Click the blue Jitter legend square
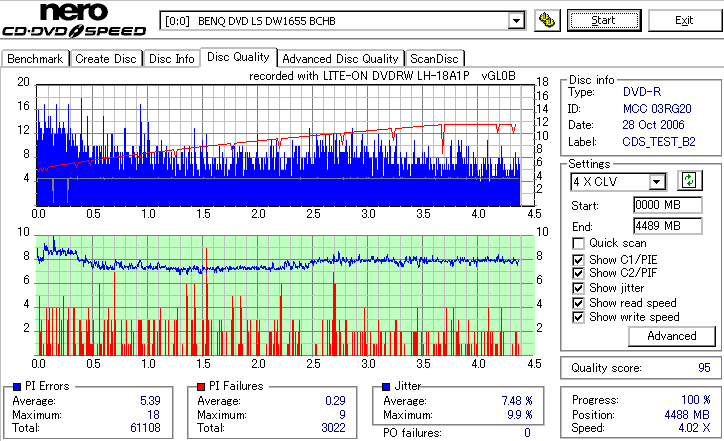Screen dimensions: 724x441 point(386,387)
